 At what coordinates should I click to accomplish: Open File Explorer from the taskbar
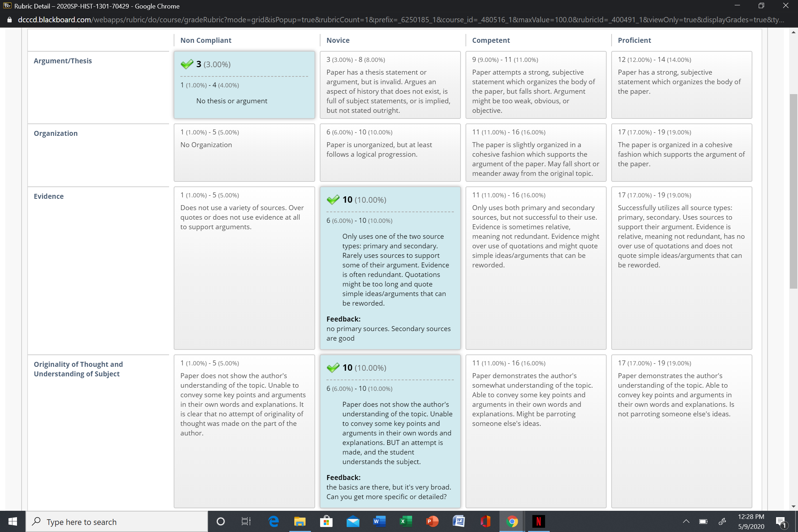click(300, 521)
